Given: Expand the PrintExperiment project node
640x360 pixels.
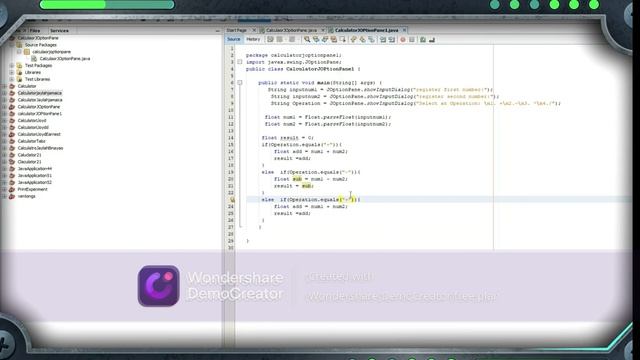Looking at the screenshot, I should (x=4, y=189).
